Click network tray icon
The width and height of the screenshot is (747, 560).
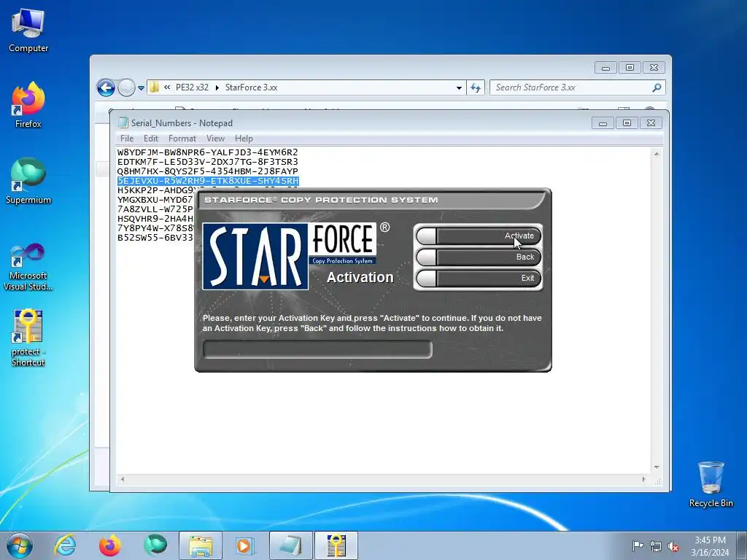coord(656,546)
